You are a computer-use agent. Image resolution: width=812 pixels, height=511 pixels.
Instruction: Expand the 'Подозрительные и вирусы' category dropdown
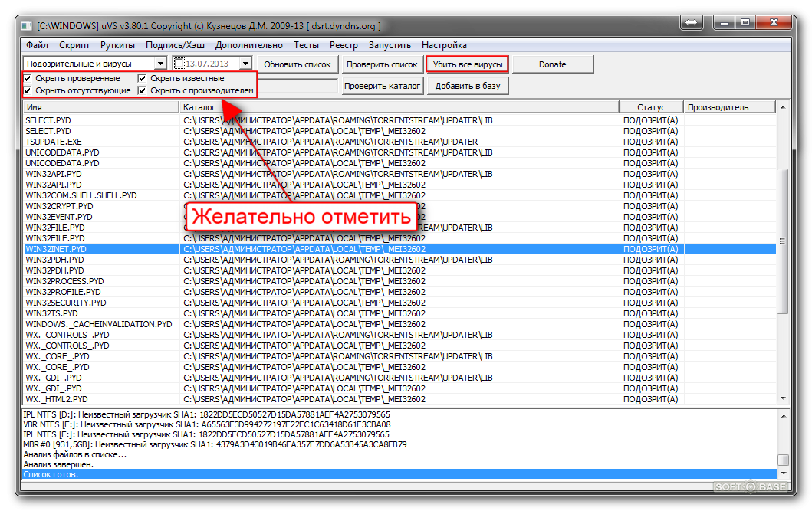pos(159,64)
